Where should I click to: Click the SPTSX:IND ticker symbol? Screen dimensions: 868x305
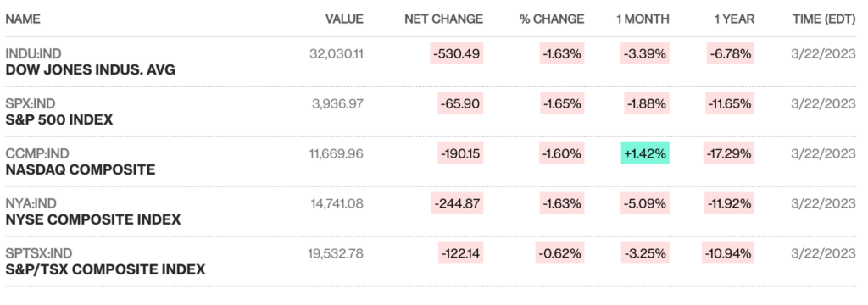[x=39, y=253]
